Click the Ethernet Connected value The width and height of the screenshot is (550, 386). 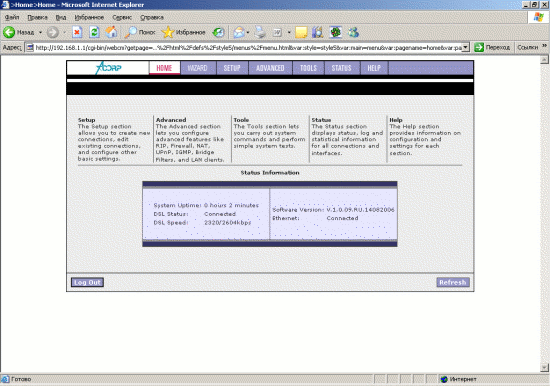342,218
